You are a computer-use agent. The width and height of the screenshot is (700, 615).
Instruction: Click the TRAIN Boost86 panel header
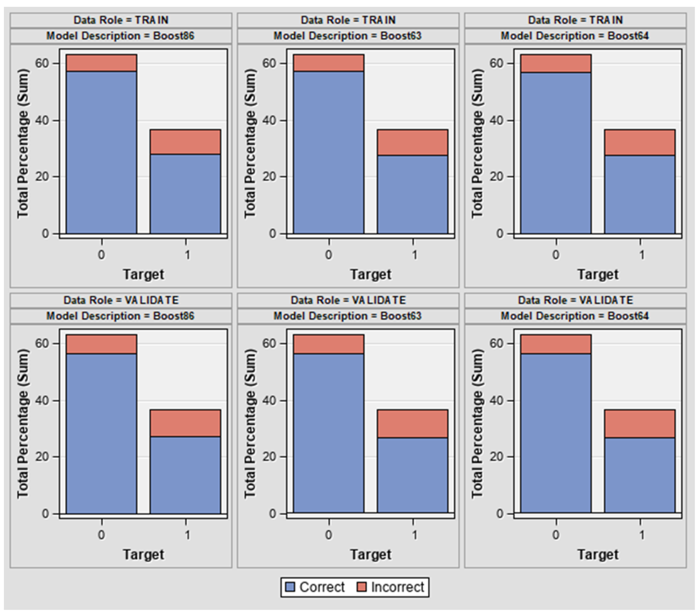point(121,20)
